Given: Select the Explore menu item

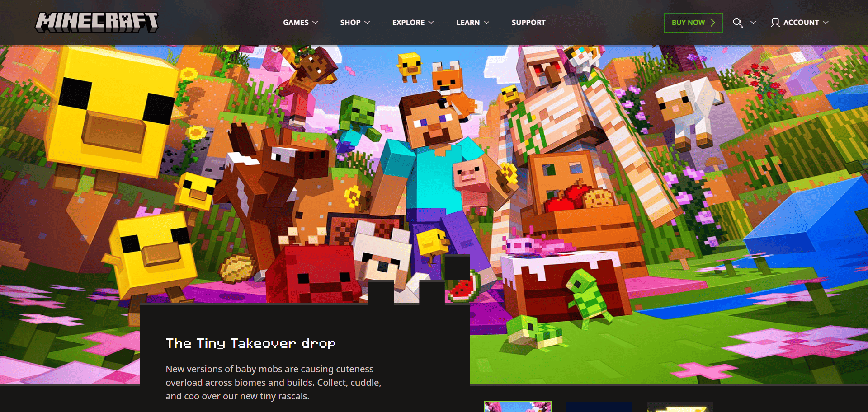Looking at the screenshot, I should pyautogui.click(x=408, y=23).
